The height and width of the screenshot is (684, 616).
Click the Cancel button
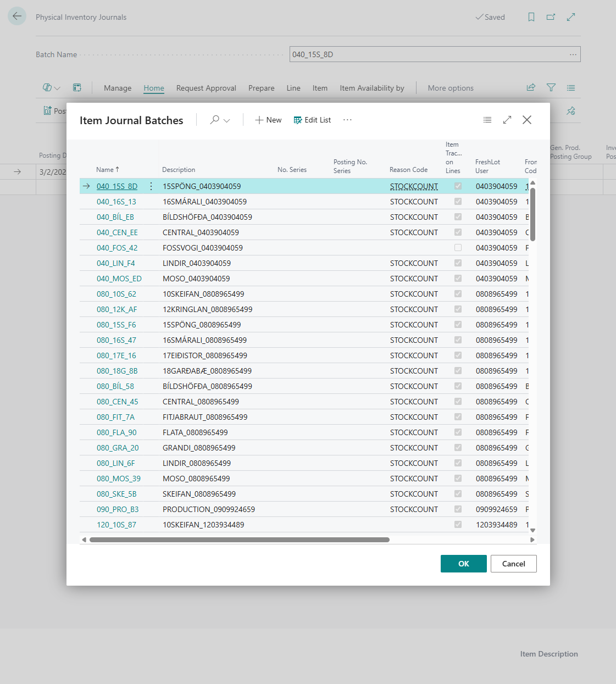(514, 564)
